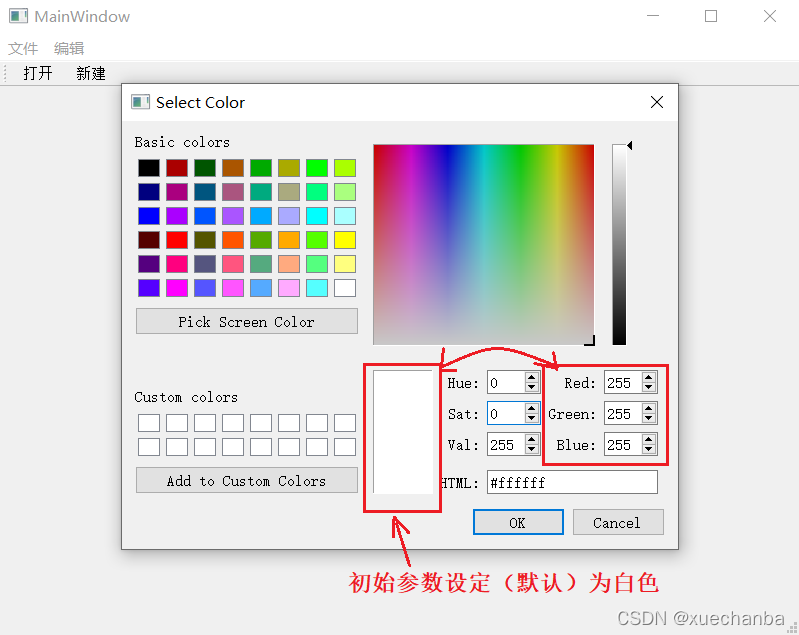Select the dark green basic color swatch
799x635 pixels.
pos(205,168)
